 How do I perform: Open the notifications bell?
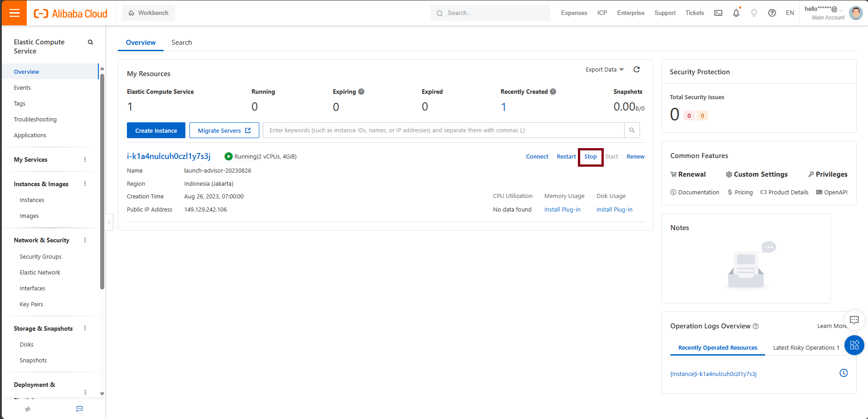(x=736, y=13)
